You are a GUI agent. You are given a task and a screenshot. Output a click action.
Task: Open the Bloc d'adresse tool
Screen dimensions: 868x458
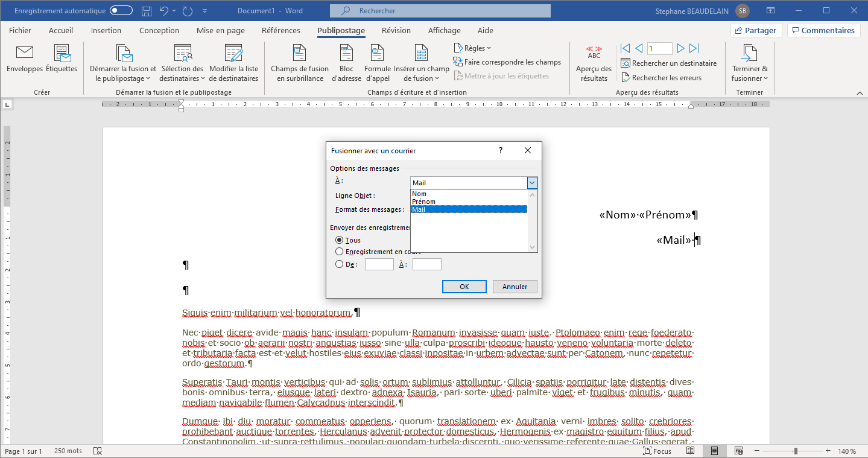(x=346, y=53)
